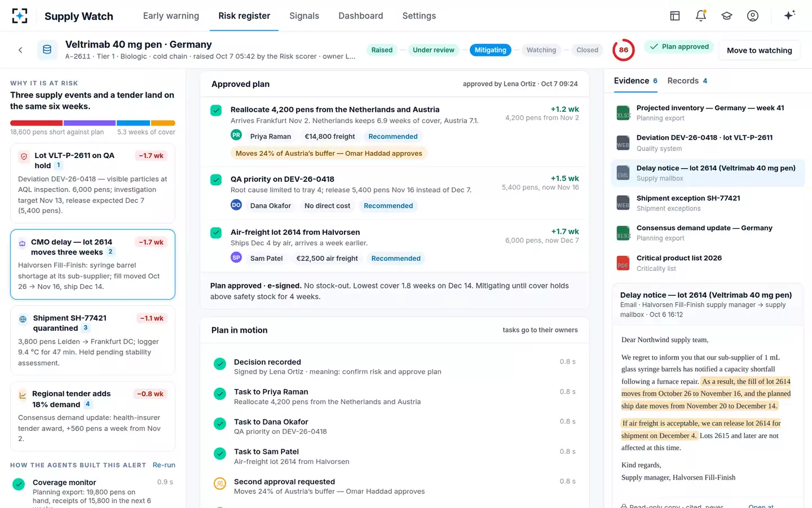Go back using the left arrow
The height and width of the screenshot is (508, 812).
[20, 50]
